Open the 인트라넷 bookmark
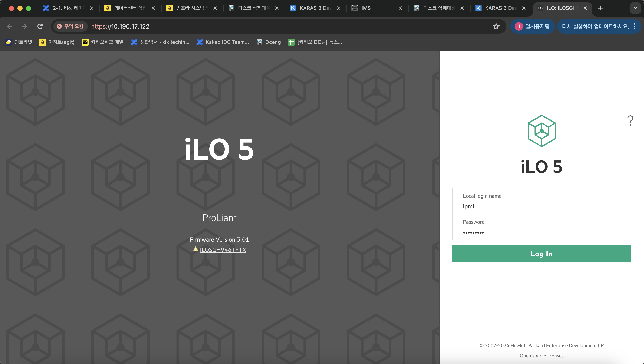Screen dimensions: 644x364 [x=19, y=42]
